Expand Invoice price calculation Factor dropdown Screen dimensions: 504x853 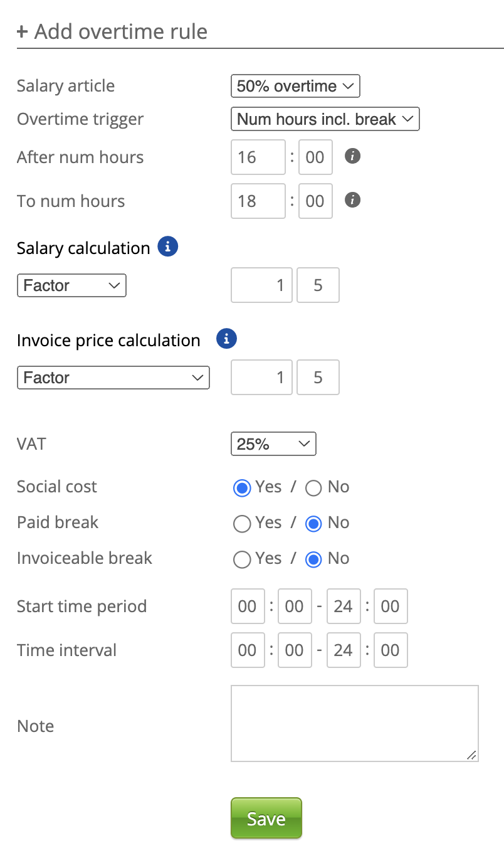(x=113, y=378)
